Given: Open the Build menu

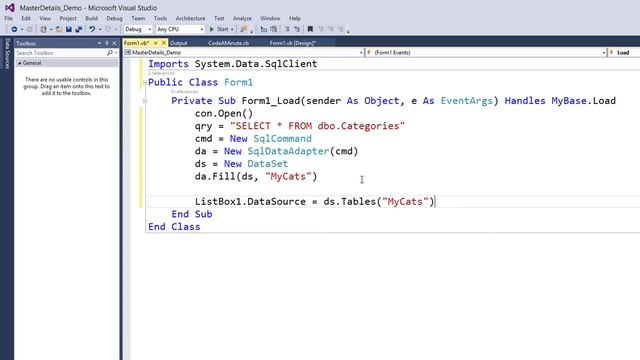Looking at the screenshot, I should (91, 18).
